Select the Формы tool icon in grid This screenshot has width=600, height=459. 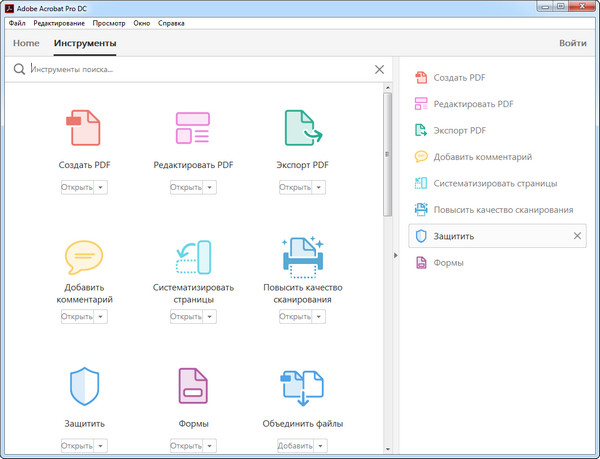click(193, 386)
